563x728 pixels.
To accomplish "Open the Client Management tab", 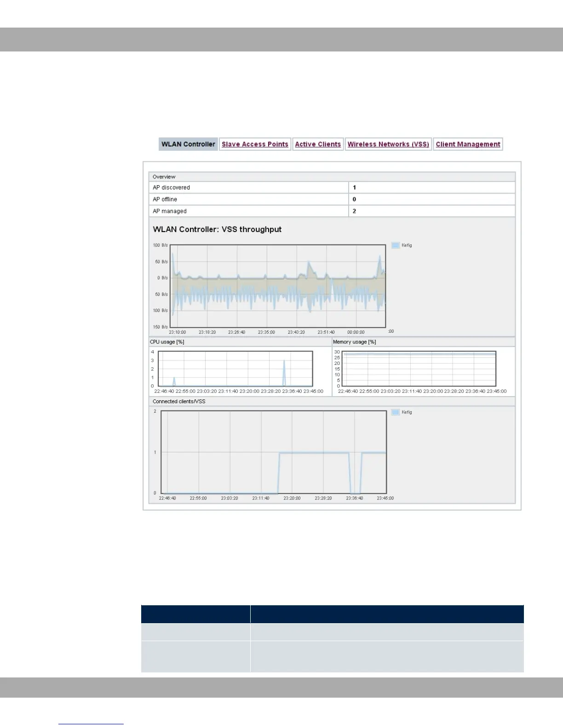I will 468,144.
